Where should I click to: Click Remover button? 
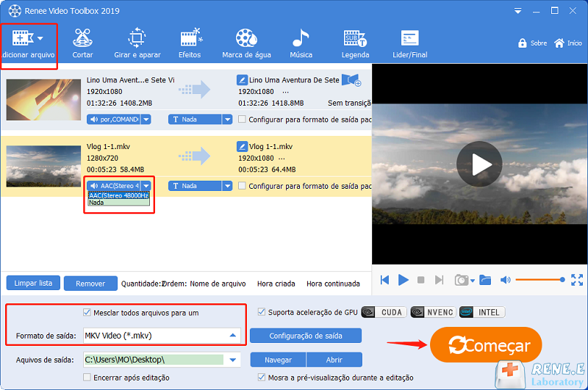tap(90, 284)
